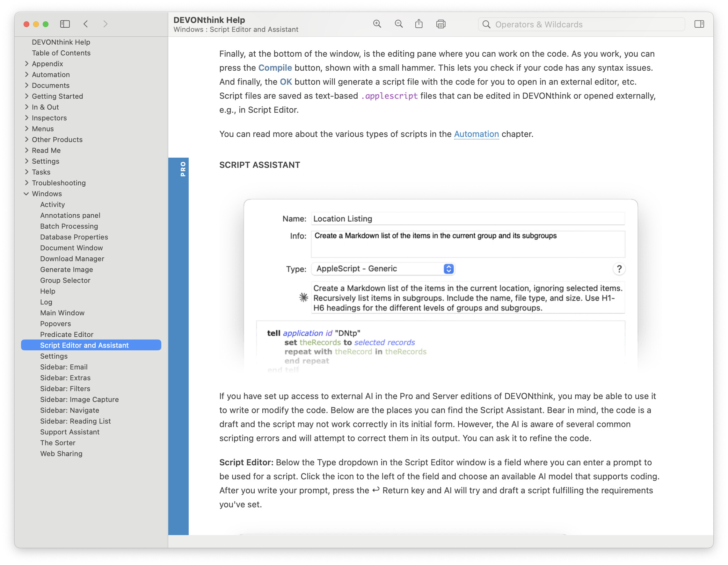Expand the Troubleshooting chapter
The image size is (728, 565).
[x=27, y=183]
